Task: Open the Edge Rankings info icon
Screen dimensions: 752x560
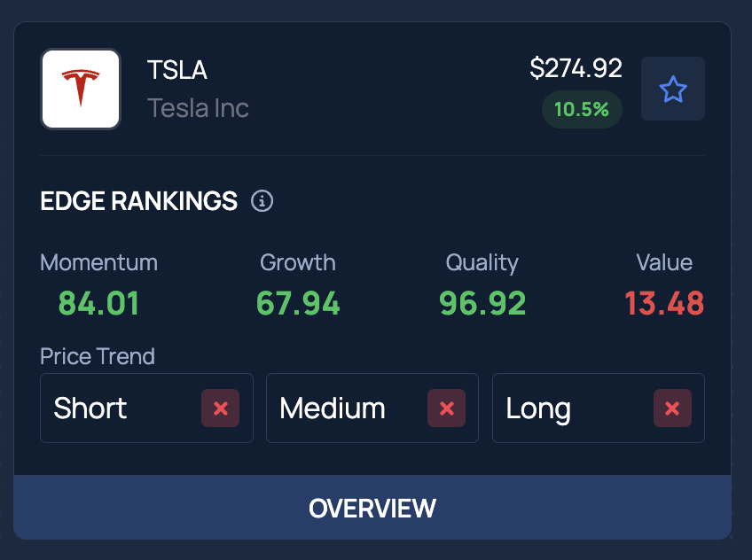Action: click(x=262, y=201)
